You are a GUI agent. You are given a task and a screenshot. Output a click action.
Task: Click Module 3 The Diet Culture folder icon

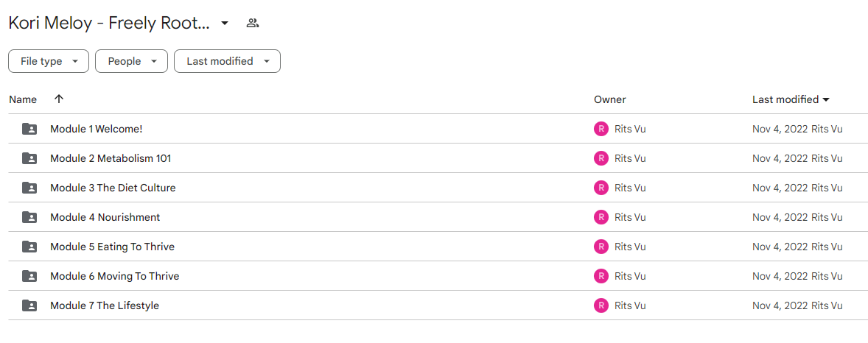[x=29, y=188]
